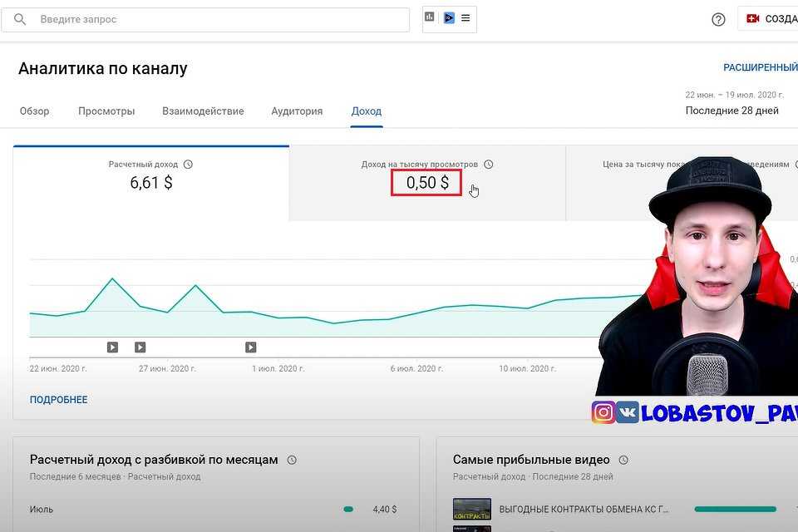Viewport: 798px width, 532px height.
Task: Click the 4,40 $ July income value
Action: [385, 509]
